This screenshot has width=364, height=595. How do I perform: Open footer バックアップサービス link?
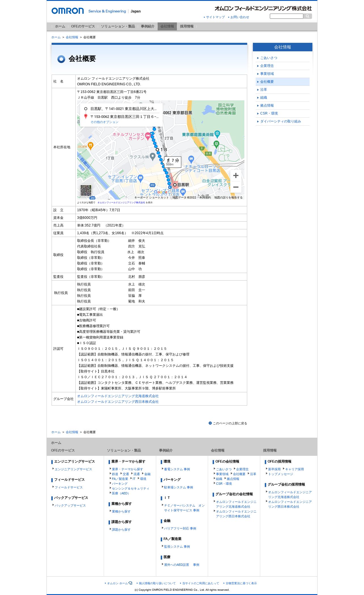(70, 505)
